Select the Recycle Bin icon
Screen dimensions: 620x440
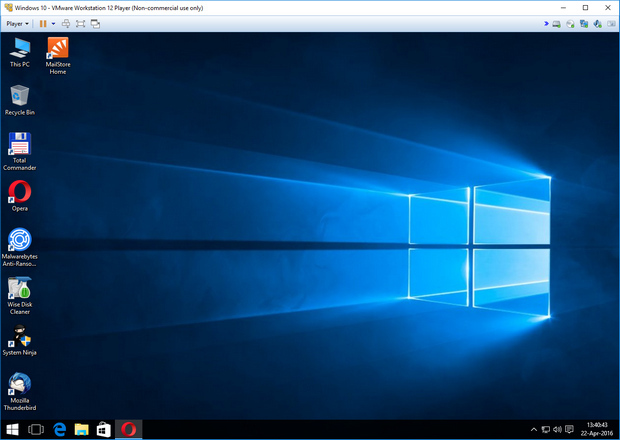(20, 100)
